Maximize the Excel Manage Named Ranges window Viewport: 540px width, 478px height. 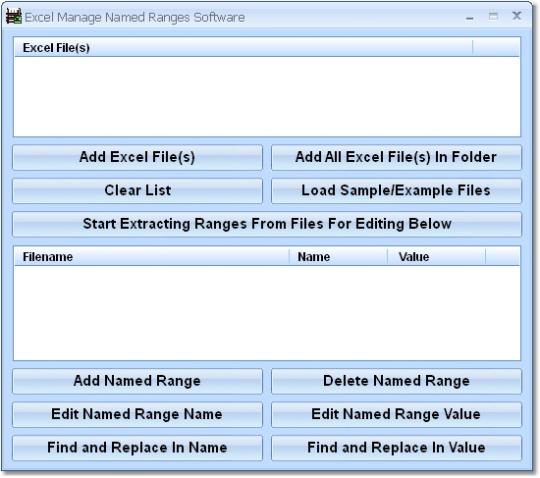pos(493,16)
